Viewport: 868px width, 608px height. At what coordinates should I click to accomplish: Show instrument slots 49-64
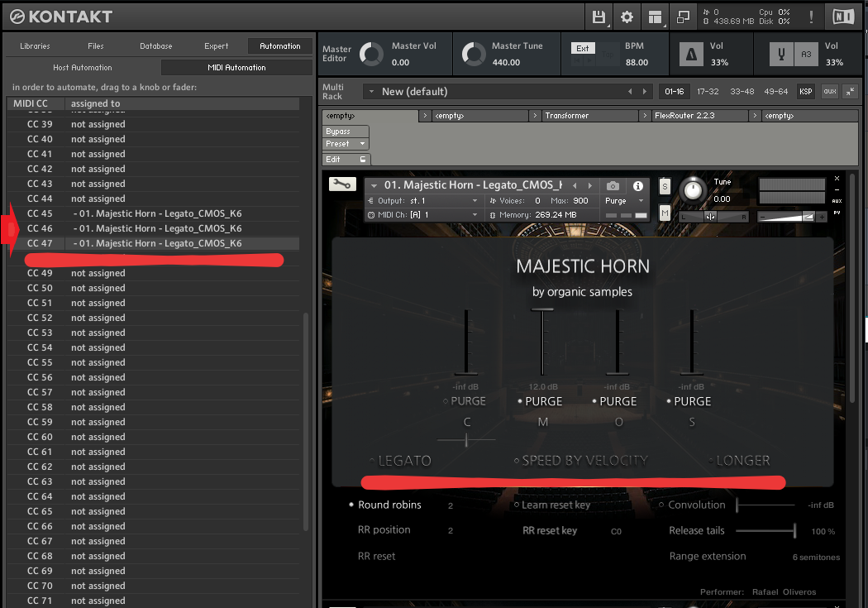pos(775,91)
